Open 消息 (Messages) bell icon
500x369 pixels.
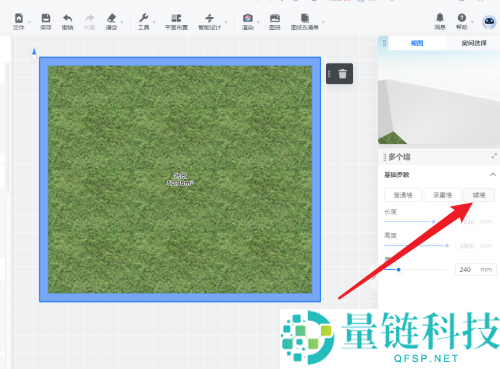coord(440,17)
